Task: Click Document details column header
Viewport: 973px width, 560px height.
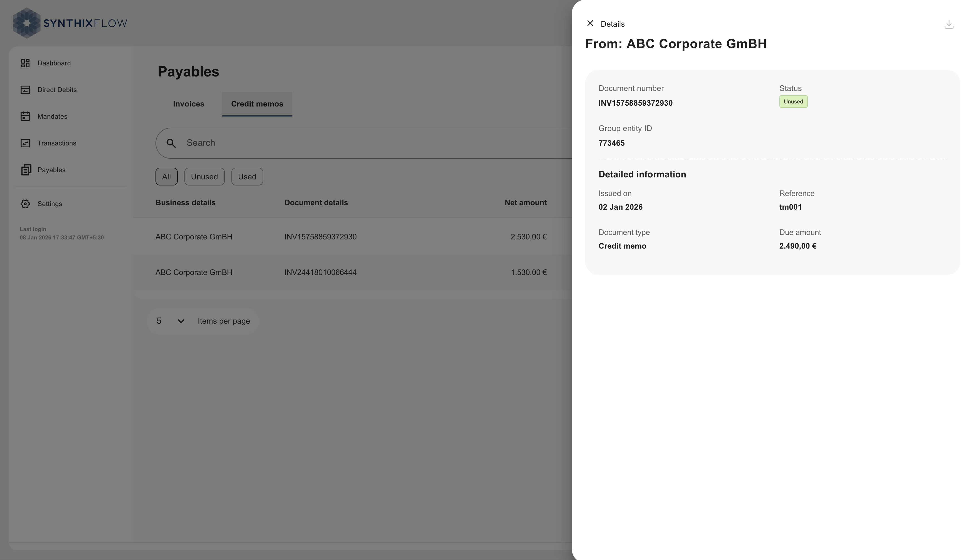Action: (316, 203)
